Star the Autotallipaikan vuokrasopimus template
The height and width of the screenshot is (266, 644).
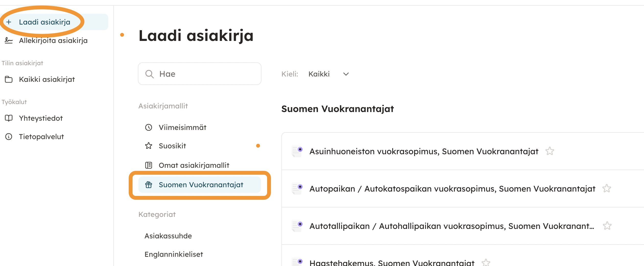click(x=607, y=226)
